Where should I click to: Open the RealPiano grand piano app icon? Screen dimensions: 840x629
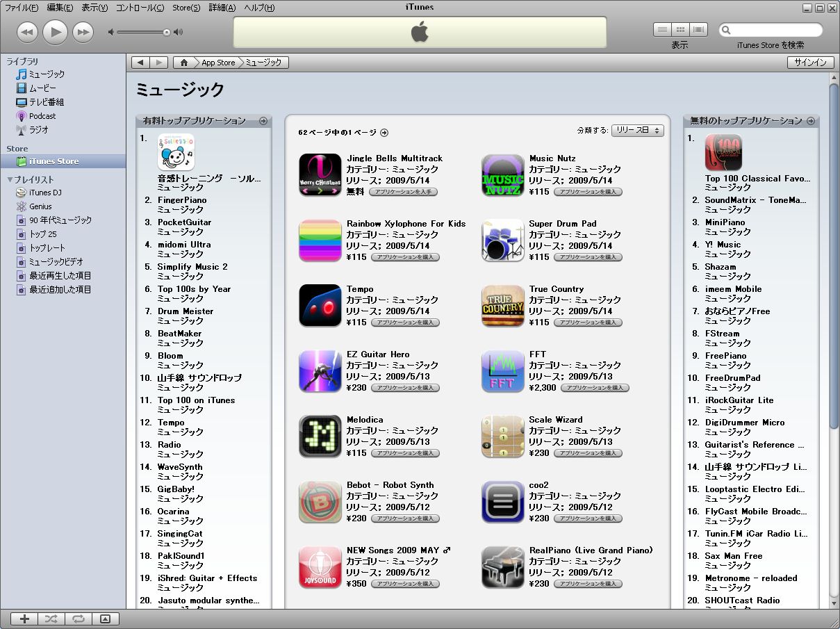pyautogui.click(x=502, y=568)
